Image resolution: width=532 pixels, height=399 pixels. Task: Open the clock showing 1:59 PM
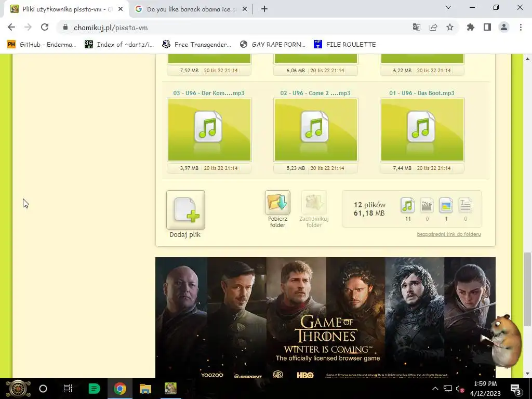tap(485, 389)
